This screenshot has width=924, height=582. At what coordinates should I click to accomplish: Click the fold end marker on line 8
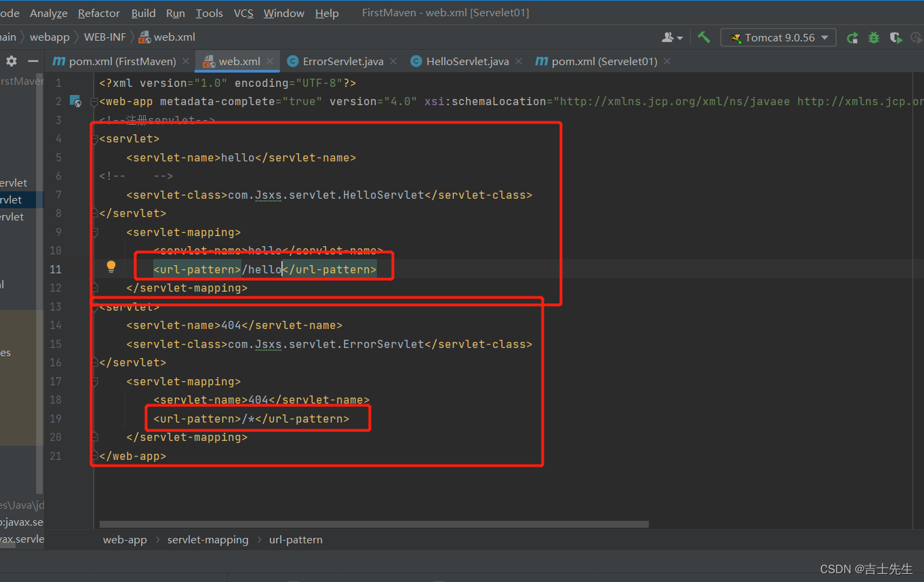(95, 214)
